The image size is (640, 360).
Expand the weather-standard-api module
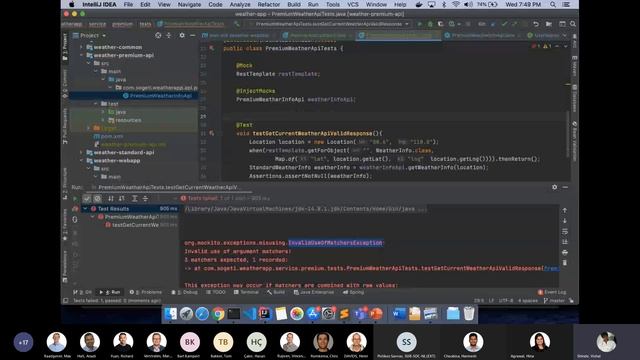point(81,152)
